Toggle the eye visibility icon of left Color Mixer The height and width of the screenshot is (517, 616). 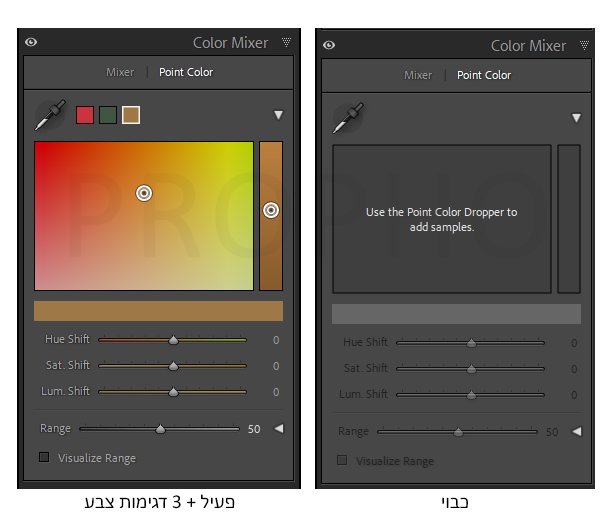click(31, 42)
